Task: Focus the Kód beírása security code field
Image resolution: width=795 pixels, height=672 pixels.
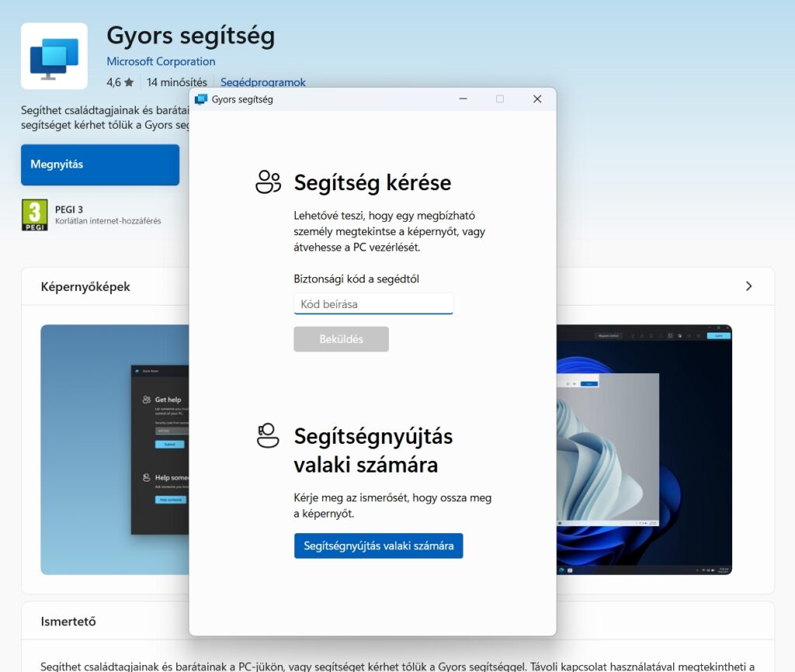Action: click(x=373, y=303)
